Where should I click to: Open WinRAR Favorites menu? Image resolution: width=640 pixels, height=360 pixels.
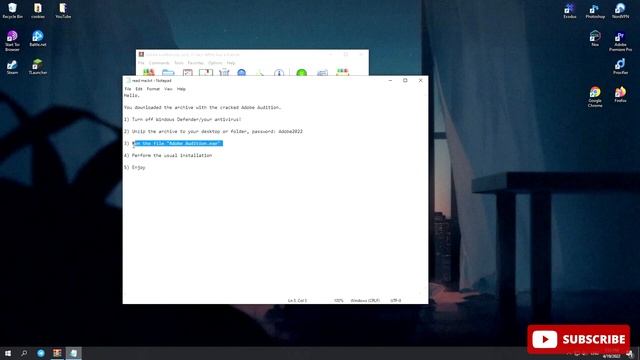pos(196,63)
